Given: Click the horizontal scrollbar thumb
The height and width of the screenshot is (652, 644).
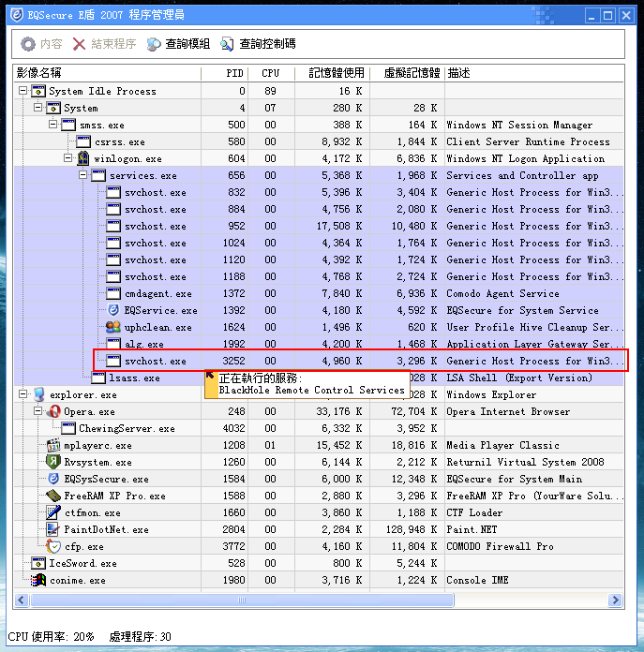Looking at the screenshot, I should pos(242,600).
